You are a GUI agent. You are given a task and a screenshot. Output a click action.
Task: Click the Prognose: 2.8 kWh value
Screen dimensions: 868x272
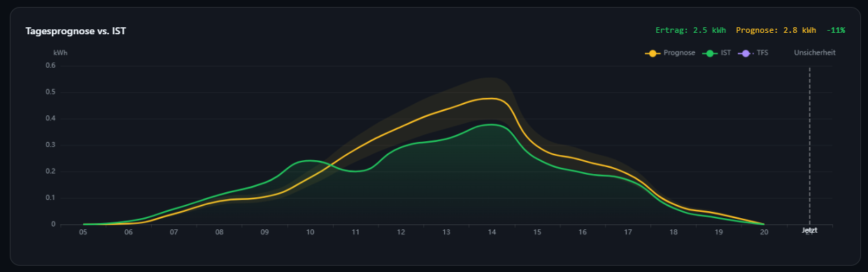tap(776, 31)
